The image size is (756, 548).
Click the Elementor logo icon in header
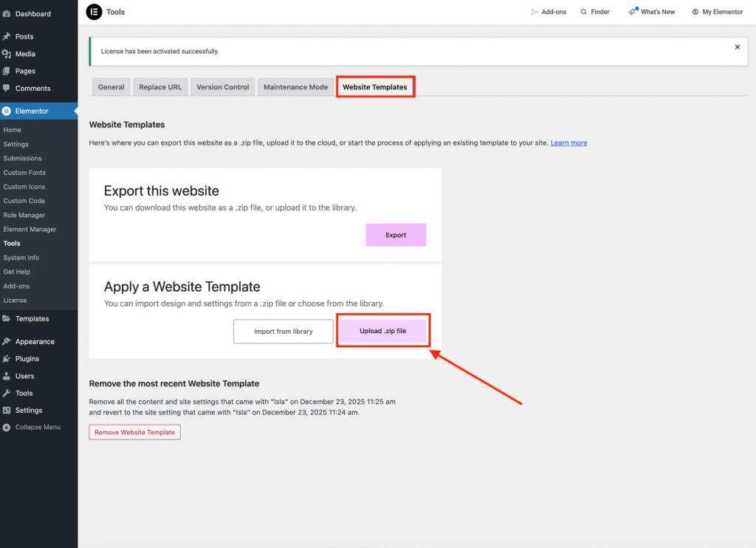94,12
